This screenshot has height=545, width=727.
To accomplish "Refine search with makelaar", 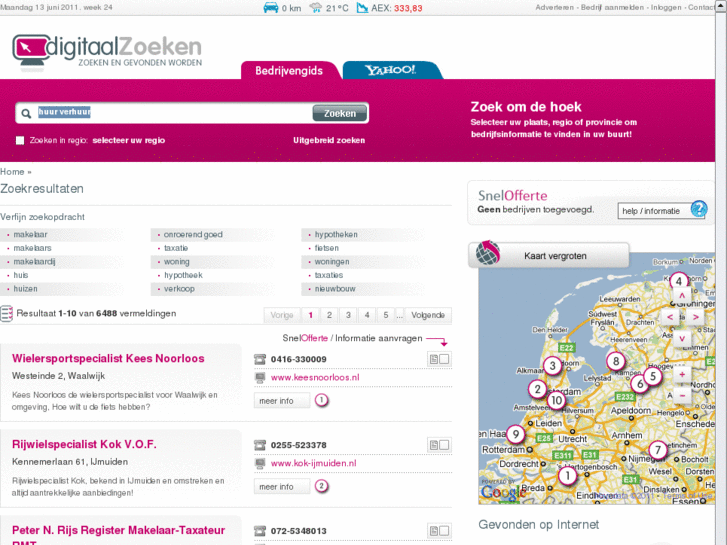I will pyautogui.click(x=30, y=235).
